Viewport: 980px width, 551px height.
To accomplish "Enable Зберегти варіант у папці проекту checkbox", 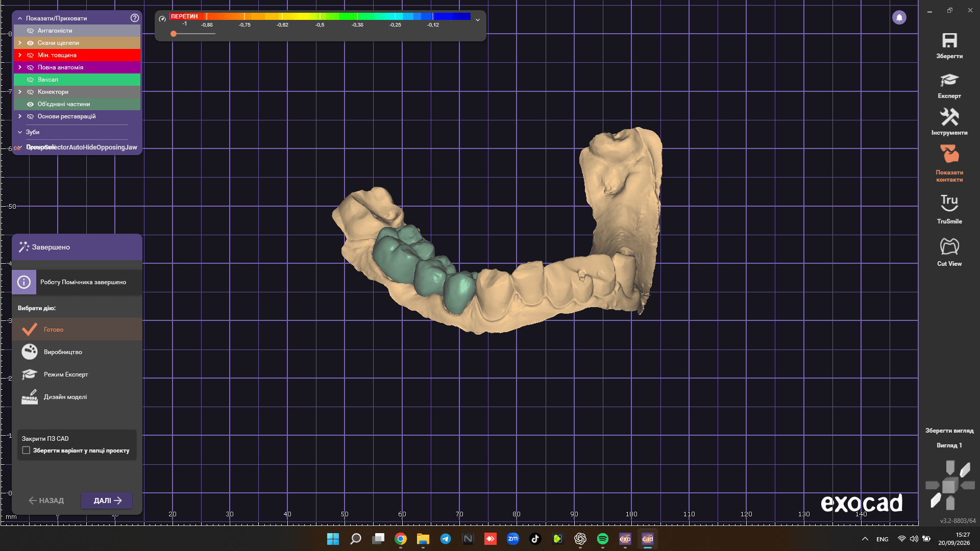I will coord(26,450).
